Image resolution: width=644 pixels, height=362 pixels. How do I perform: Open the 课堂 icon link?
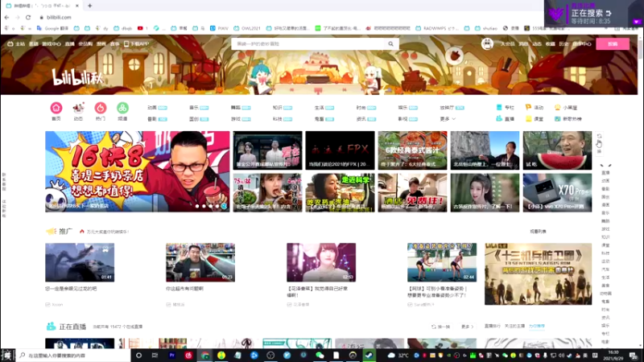coord(535,119)
